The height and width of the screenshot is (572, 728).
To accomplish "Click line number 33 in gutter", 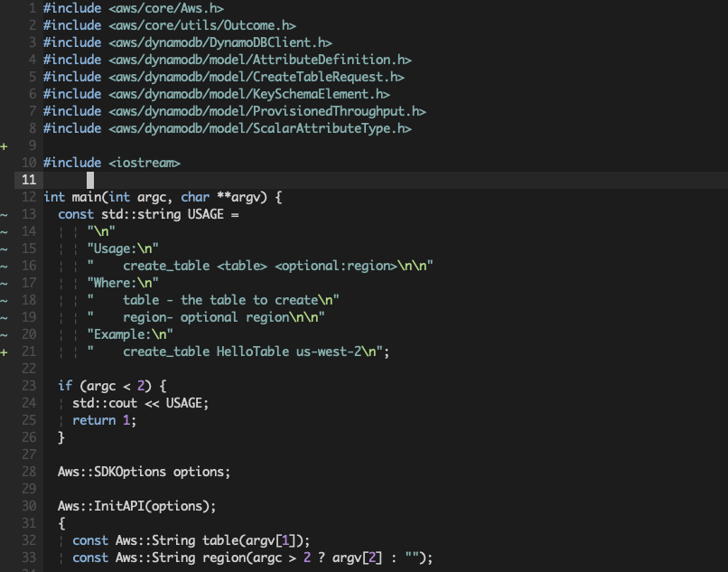I will 29,558.
